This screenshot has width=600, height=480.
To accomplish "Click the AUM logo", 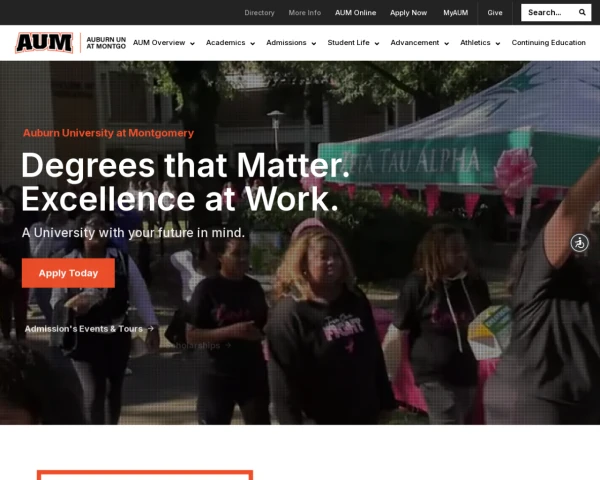I will [44, 42].
